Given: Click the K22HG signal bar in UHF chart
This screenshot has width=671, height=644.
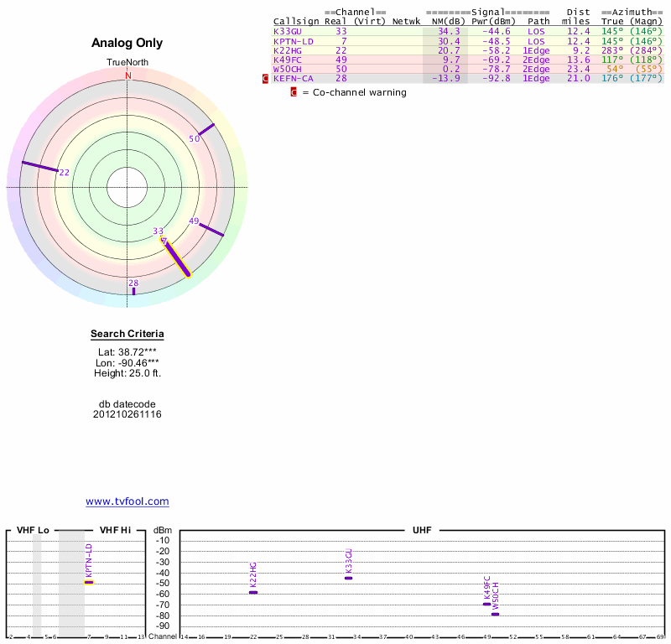Looking at the screenshot, I should 253,592.
